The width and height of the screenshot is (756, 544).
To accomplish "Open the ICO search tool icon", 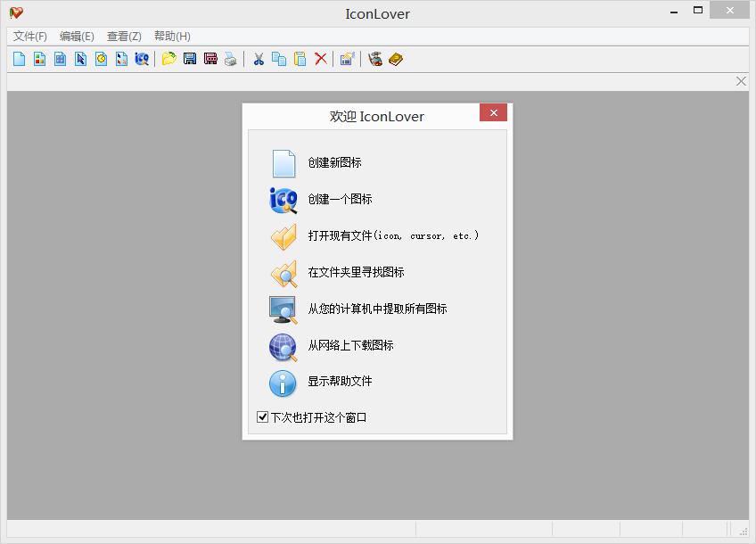I will (x=142, y=59).
